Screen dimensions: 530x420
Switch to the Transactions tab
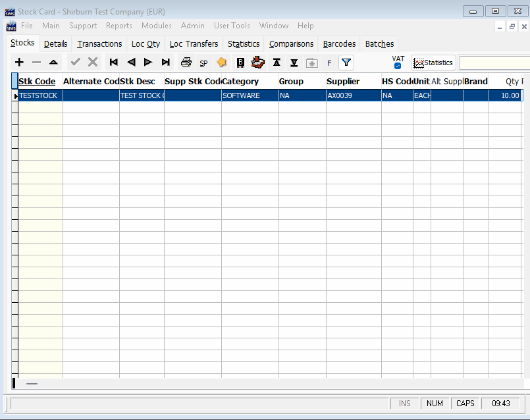click(99, 44)
